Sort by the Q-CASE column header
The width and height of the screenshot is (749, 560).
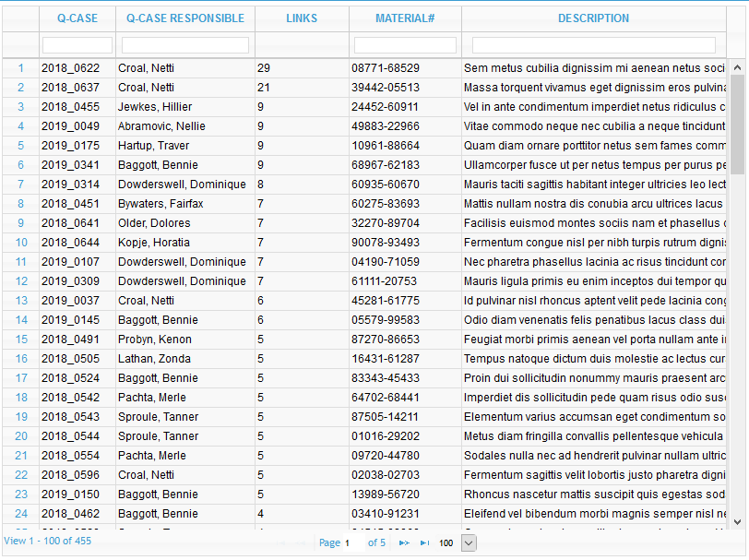77,18
